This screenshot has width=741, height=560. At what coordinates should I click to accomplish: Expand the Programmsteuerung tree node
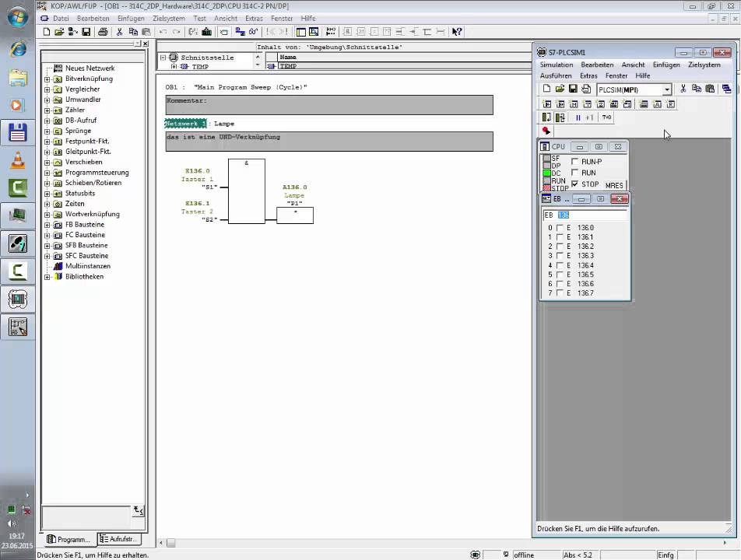pos(47,173)
